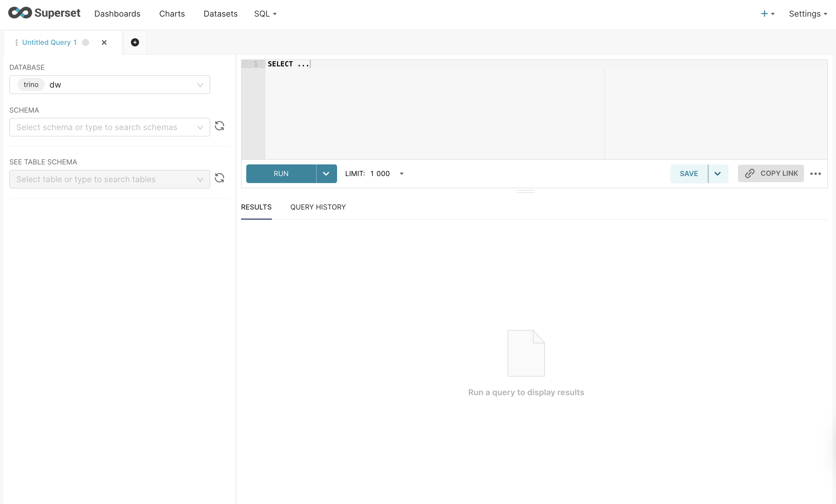Viewport: 836px width, 504px height.
Task: Open the Schema select dropdown
Action: tap(109, 127)
